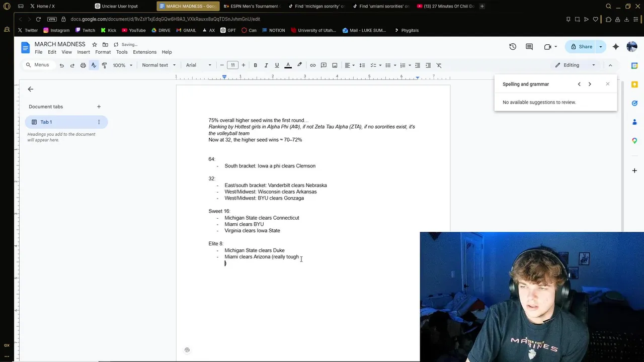
Task: Open the YouTube bookmark
Action: click(x=134, y=30)
